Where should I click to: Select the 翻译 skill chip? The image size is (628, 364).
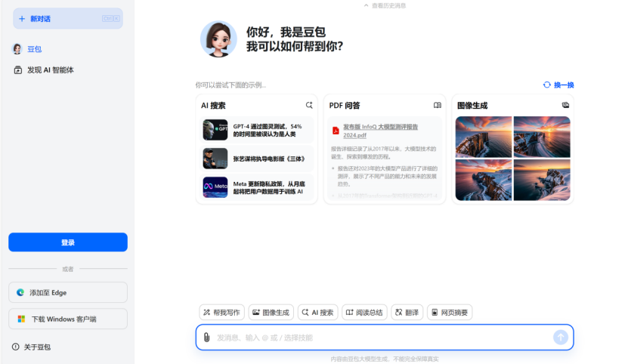(407, 313)
